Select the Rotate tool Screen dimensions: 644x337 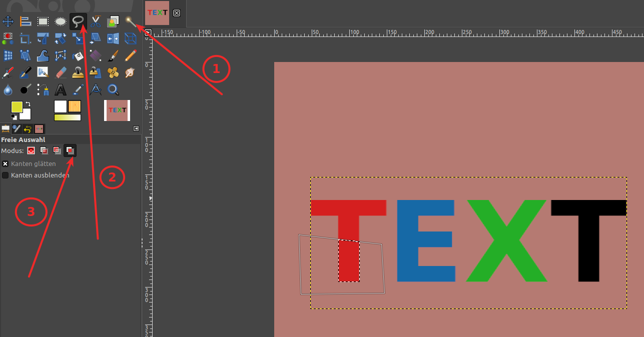tap(61, 38)
